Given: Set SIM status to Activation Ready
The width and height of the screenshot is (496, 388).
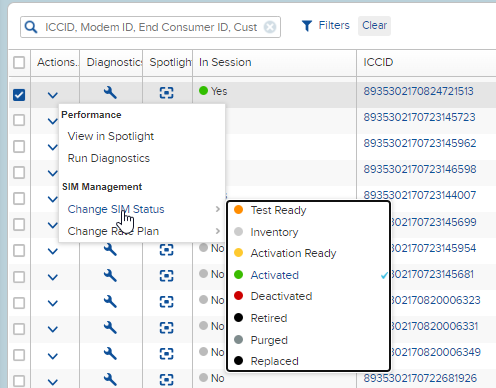Looking at the screenshot, I should pos(293,253).
